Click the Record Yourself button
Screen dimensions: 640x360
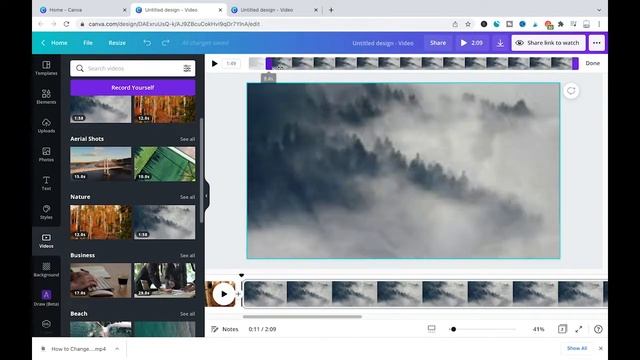[133, 88]
